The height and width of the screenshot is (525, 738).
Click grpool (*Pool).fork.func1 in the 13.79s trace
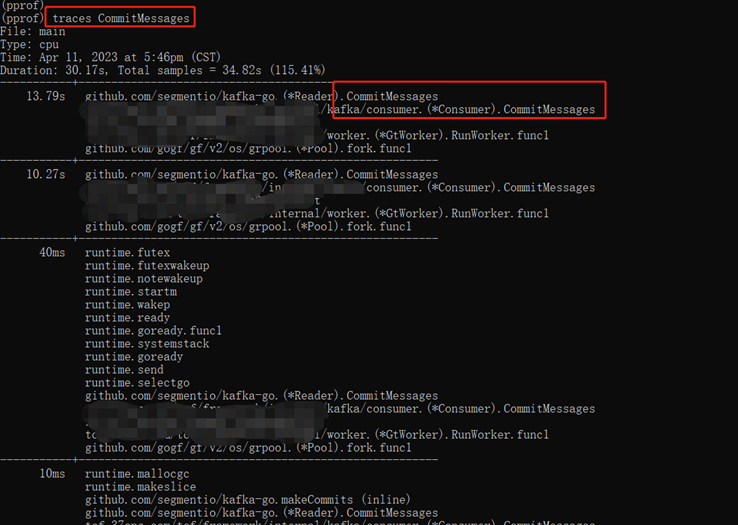click(x=249, y=149)
